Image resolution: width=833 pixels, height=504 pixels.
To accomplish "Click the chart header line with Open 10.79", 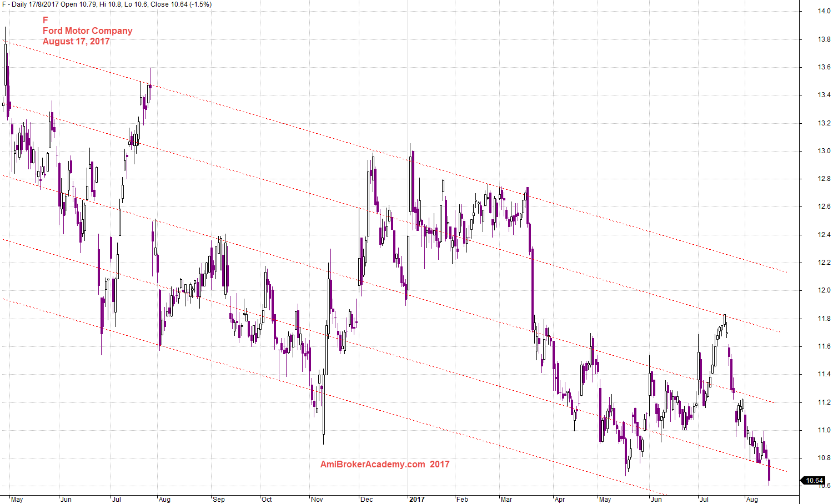I will (107, 4).
